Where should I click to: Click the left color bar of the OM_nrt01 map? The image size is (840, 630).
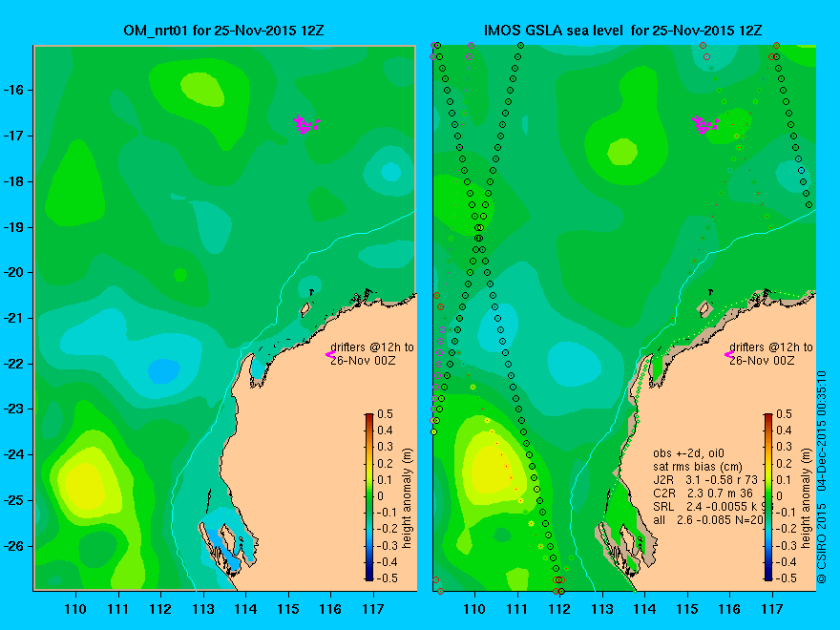[x=368, y=496]
